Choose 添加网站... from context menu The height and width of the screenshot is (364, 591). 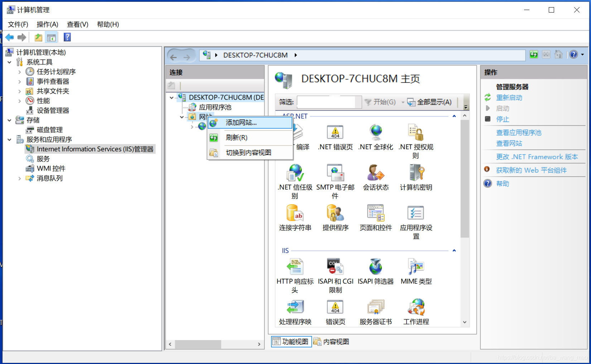point(250,123)
